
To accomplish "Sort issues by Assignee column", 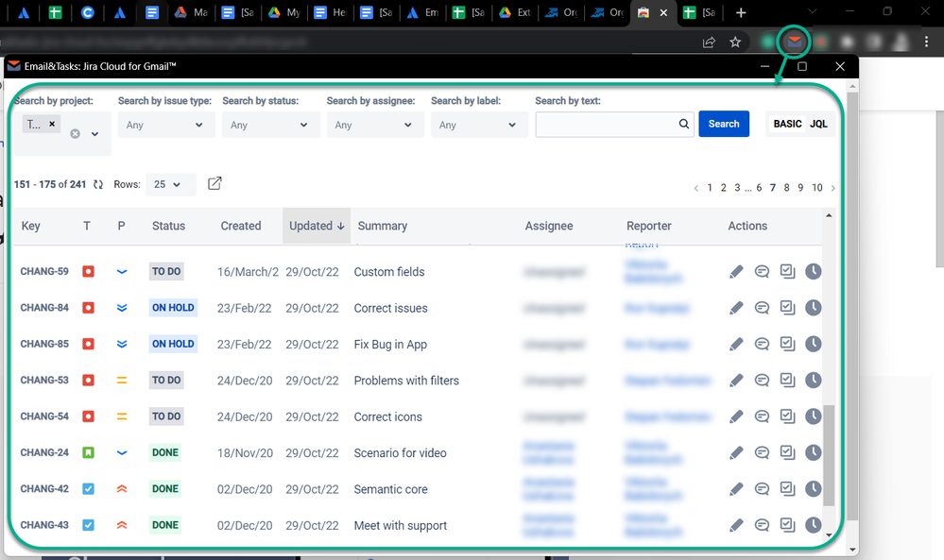I will (x=549, y=226).
